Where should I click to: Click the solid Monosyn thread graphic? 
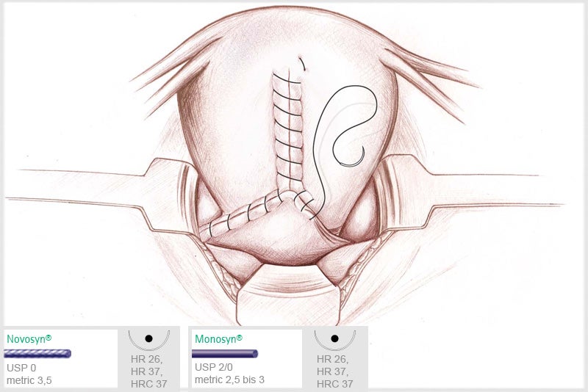click(x=225, y=353)
